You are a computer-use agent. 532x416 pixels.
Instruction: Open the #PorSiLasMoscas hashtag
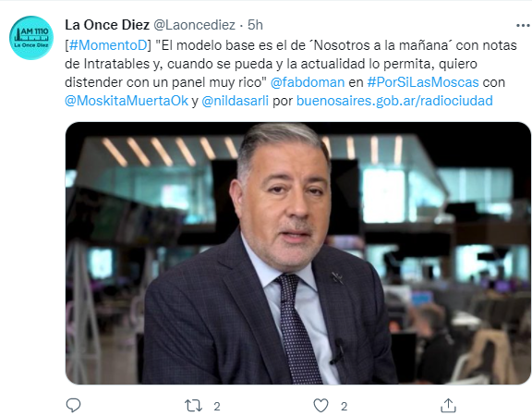coord(423,82)
